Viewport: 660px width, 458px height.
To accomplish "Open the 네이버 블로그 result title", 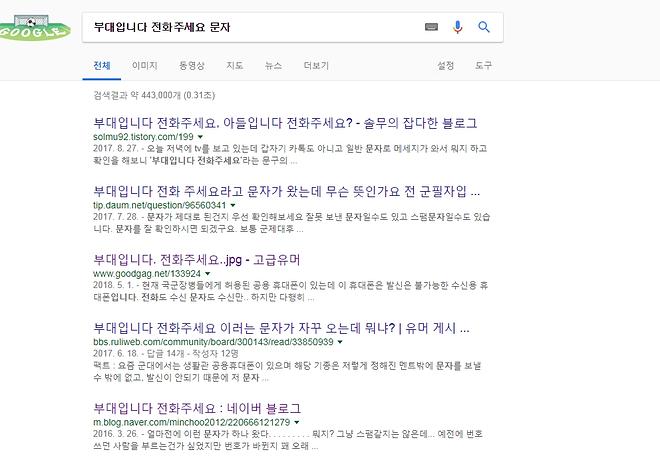I will [x=197, y=408].
